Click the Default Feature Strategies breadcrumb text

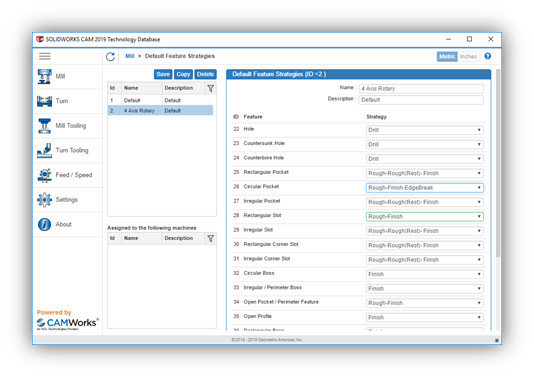pyautogui.click(x=180, y=56)
